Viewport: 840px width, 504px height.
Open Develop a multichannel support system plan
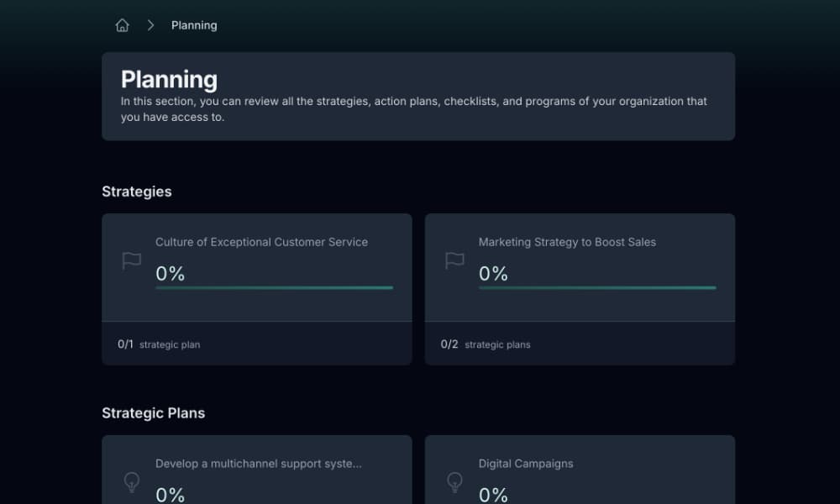point(258,464)
